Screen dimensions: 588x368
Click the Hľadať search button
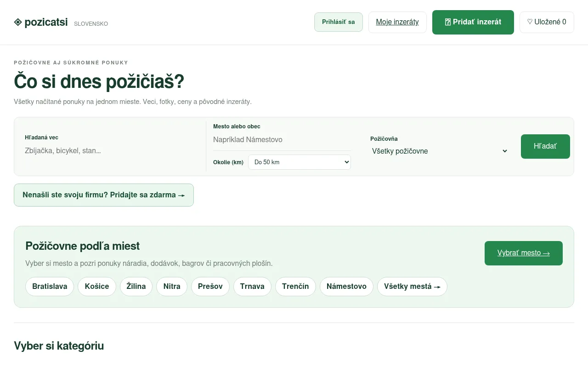545,146
